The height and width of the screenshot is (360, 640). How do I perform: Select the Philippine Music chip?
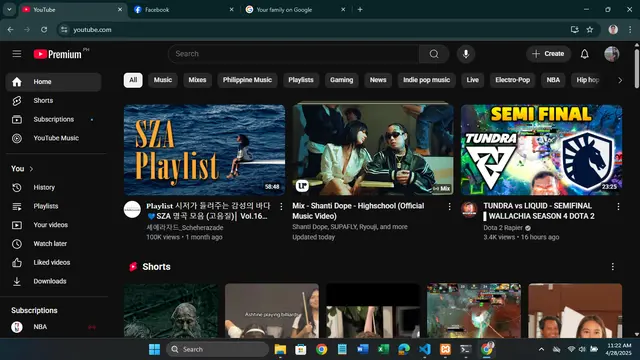(247, 80)
